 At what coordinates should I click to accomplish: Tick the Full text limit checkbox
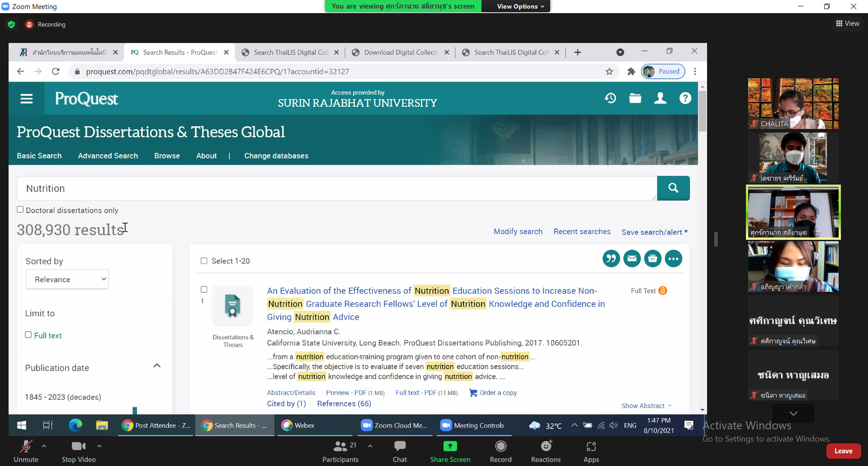tap(28, 335)
